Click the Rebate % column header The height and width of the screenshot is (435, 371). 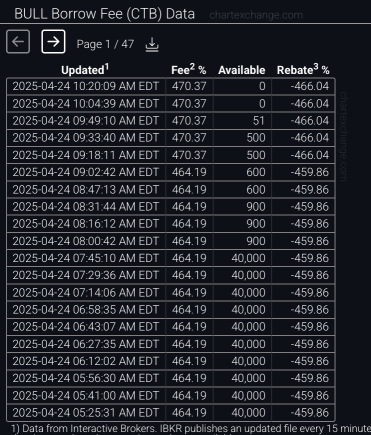click(303, 70)
